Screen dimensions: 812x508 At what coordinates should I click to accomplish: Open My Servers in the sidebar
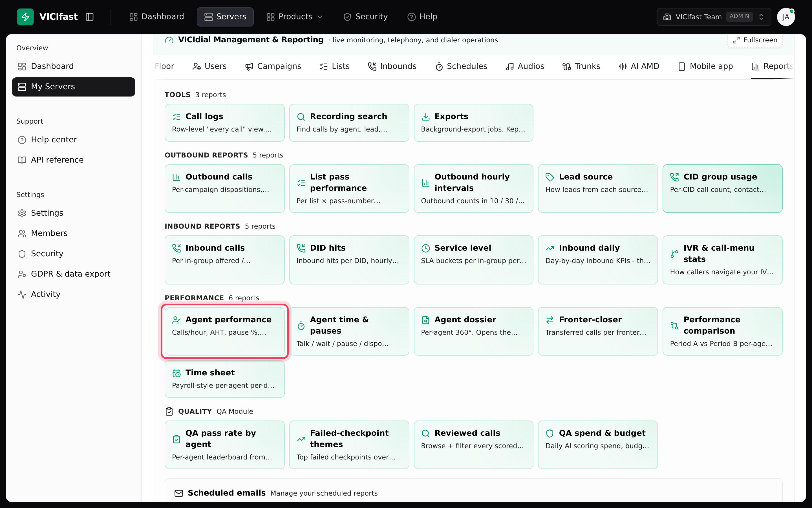[x=74, y=87]
